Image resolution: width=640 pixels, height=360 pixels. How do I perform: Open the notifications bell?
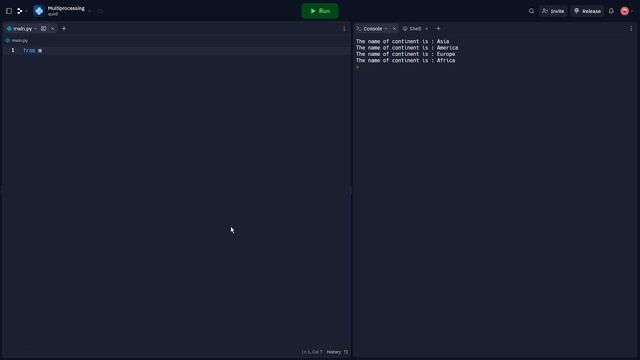[x=611, y=11]
